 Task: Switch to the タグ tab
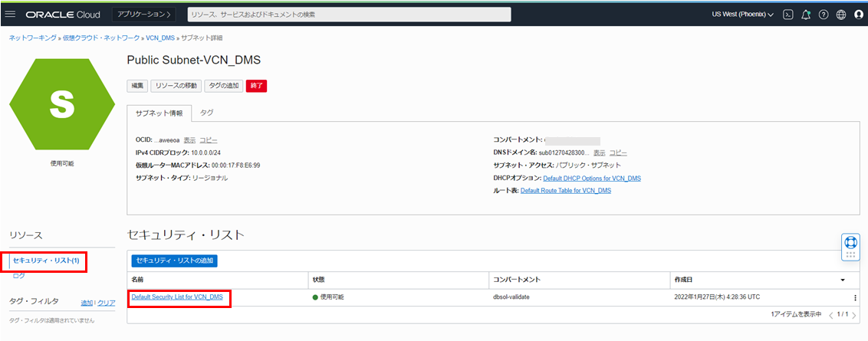click(207, 113)
